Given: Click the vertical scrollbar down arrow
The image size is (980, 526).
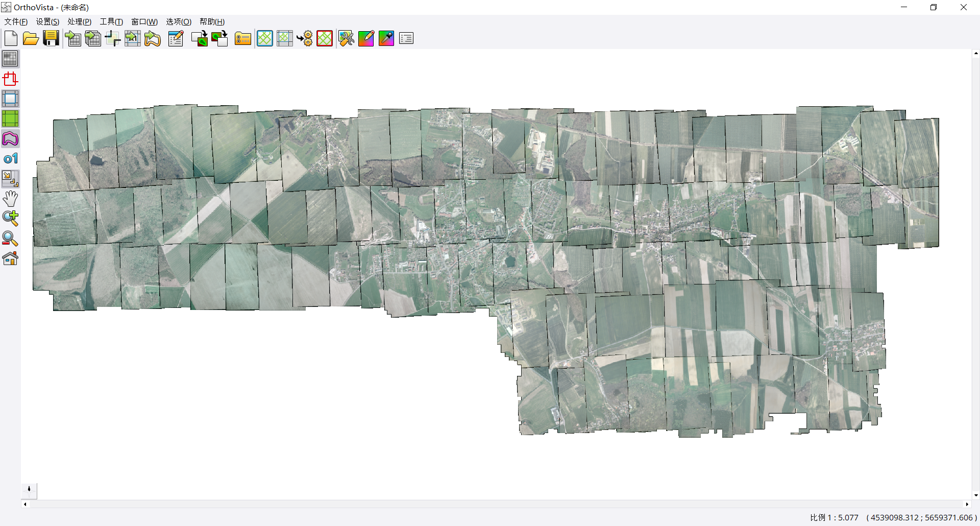Looking at the screenshot, I should point(976,495).
